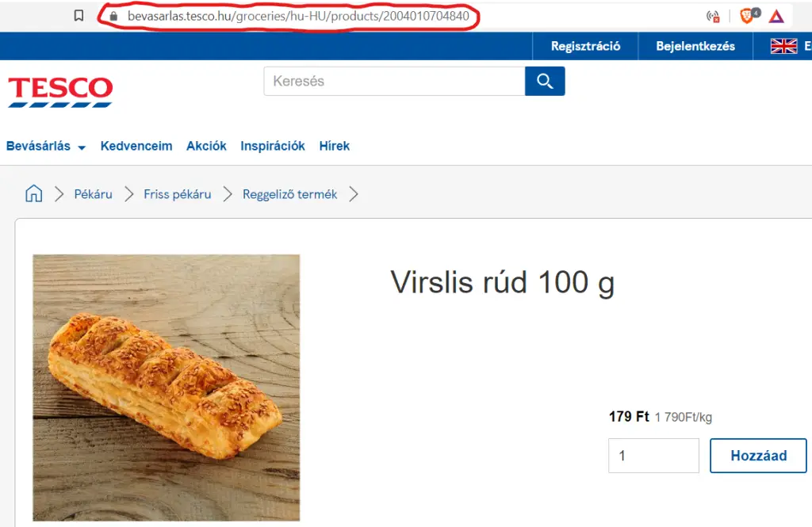Click the Brave Rewards triangle icon
The height and width of the screenshot is (527, 812).
click(776, 17)
